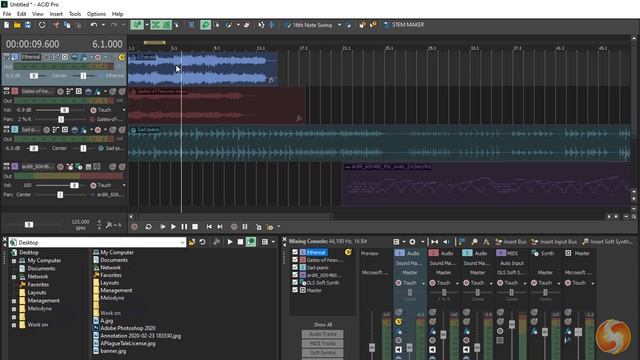
Task: Open mixing console settings gear icon
Action: tap(412, 242)
